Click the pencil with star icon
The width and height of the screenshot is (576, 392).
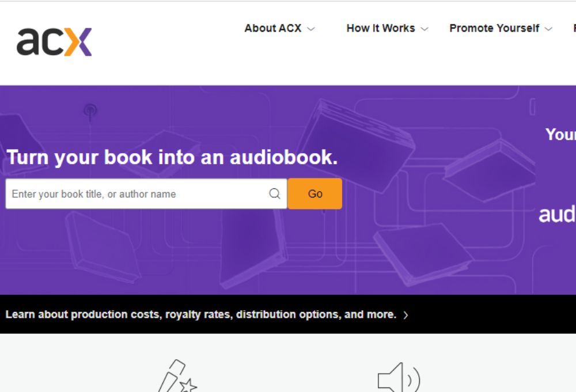[x=177, y=377]
